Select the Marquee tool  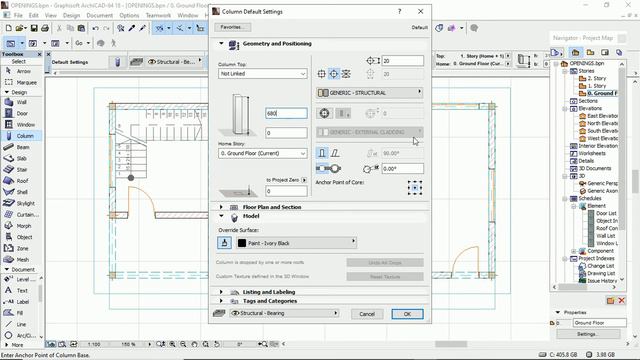21,82
